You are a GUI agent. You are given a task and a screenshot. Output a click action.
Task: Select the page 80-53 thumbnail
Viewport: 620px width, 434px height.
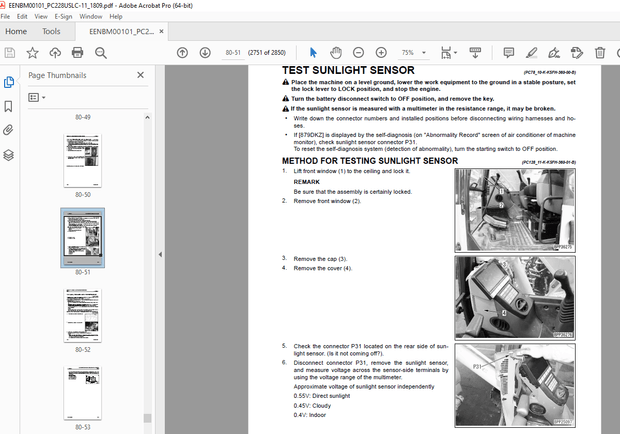pyautogui.click(x=83, y=393)
